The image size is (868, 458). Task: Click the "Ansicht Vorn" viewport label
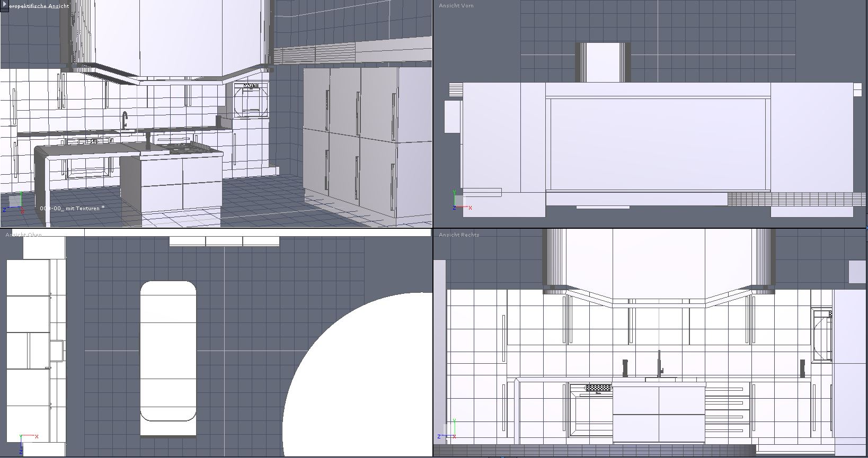click(x=456, y=5)
